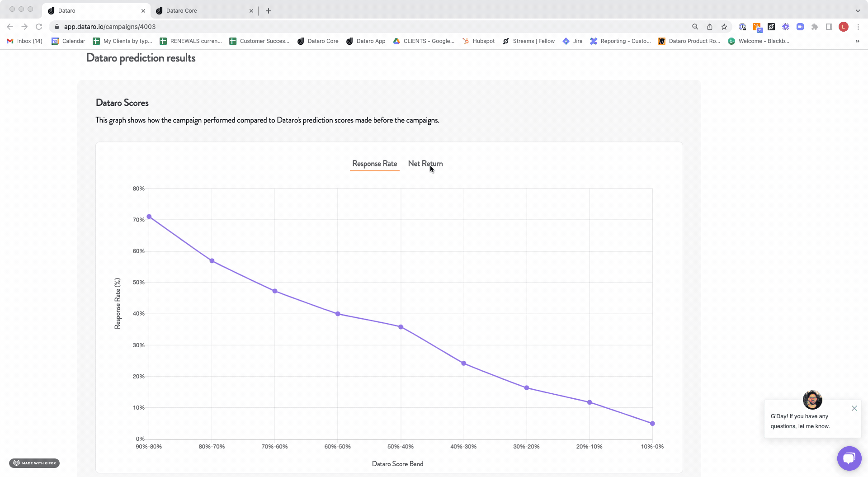Open the orange extension icon with badge
Viewport: 868px width, 477px height.
coord(757,27)
